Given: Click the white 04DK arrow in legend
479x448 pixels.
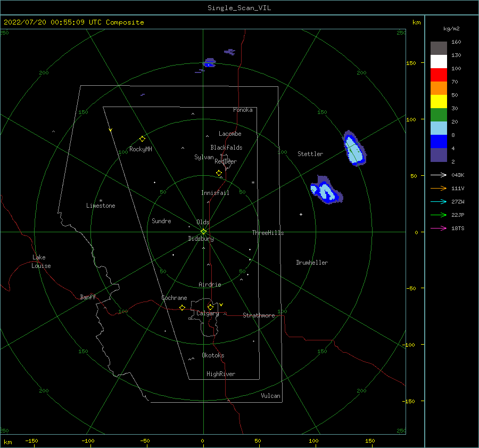Looking at the screenshot, I should pos(439,175).
